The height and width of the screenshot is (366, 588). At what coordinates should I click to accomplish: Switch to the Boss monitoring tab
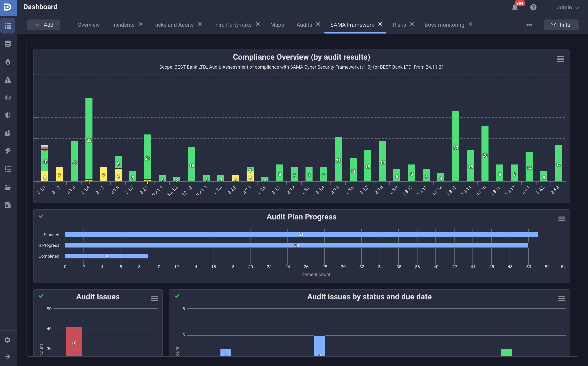pos(444,25)
